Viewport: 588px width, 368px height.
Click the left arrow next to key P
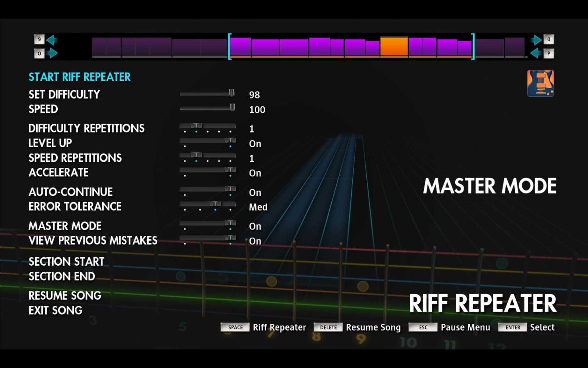point(536,53)
